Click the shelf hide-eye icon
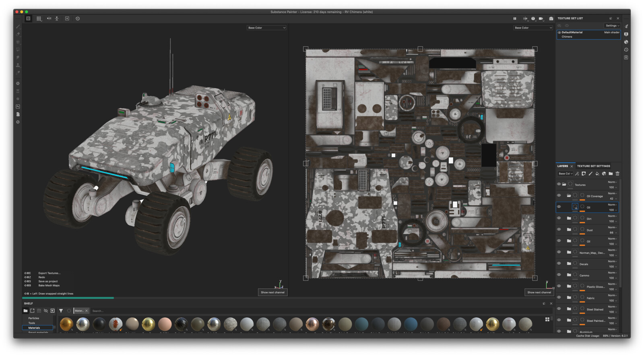 coord(45,310)
